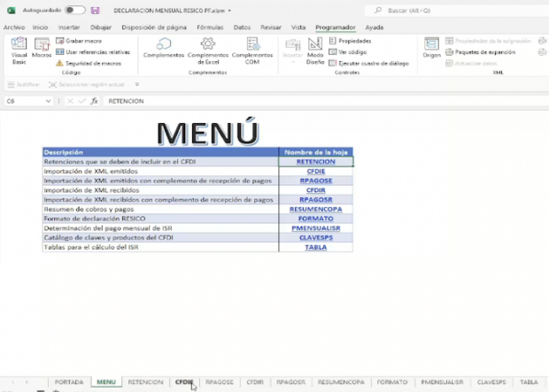Toggle the Autoguardado switch
This screenshot has height=392, width=549.
point(75,10)
